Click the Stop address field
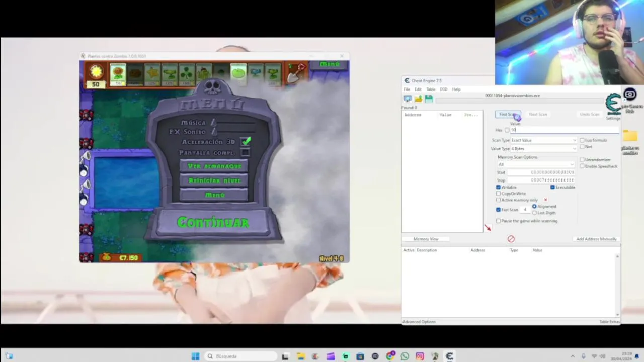The width and height of the screenshot is (644, 362). pos(541,180)
